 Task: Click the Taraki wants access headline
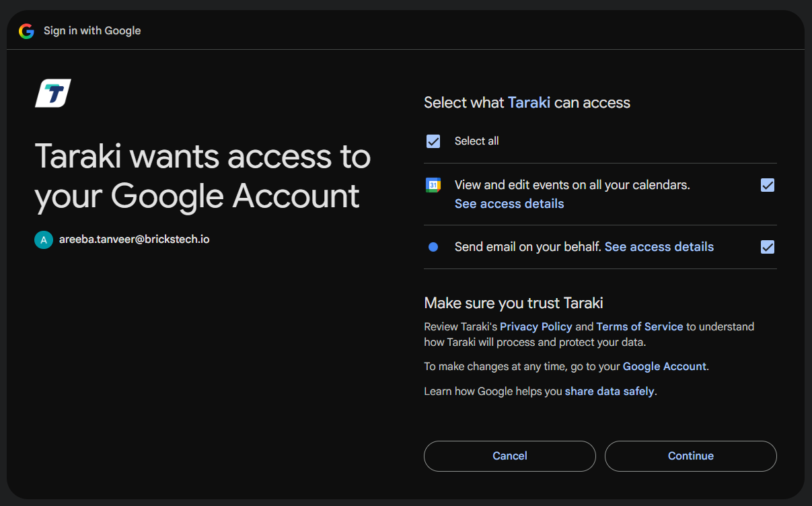coord(202,176)
